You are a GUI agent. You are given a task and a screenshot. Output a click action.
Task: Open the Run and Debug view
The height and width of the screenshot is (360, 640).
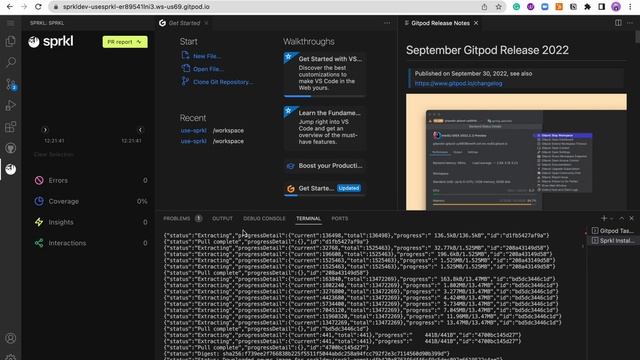(x=11, y=105)
